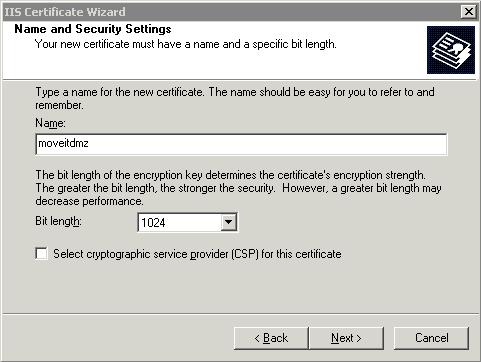The height and width of the screenshot is (362, 481).
Task: Click the empty gray area below the CSP checkbox
Action: point(240,287)
